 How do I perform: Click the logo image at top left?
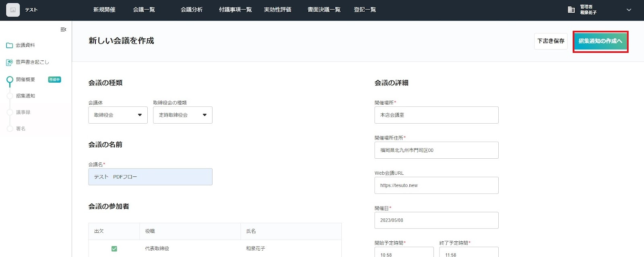click(13, 10)
